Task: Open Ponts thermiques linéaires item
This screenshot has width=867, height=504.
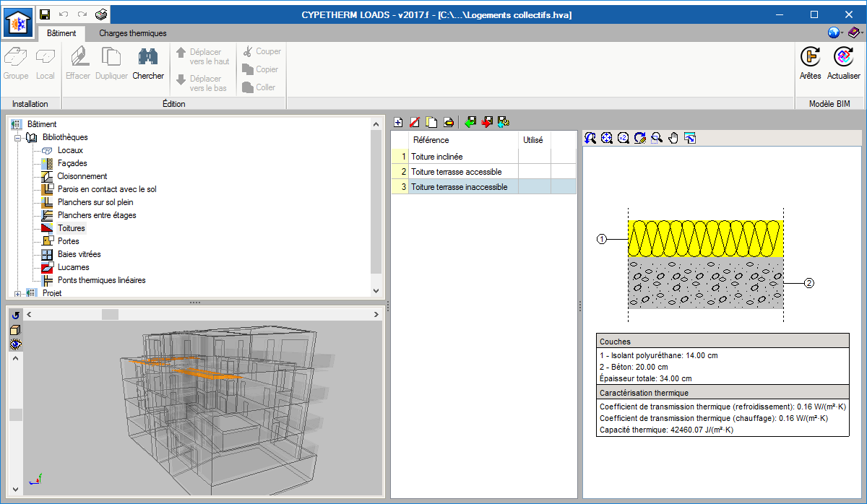Action: click(101, 280)
